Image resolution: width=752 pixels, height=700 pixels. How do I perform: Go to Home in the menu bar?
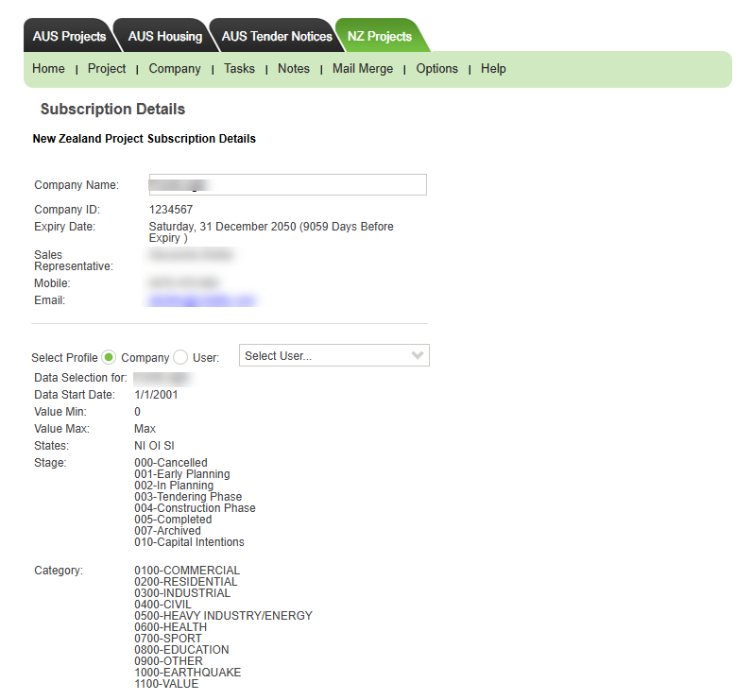48,69
